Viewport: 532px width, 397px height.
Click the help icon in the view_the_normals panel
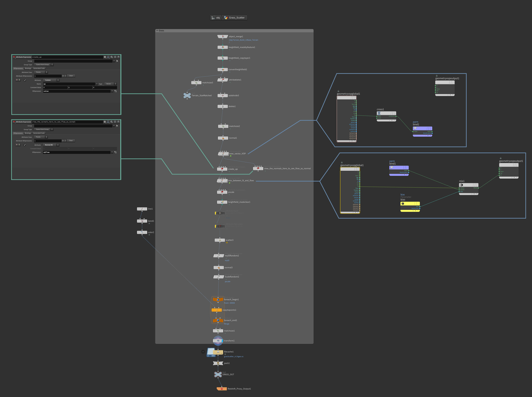click(x=118, y=122)
